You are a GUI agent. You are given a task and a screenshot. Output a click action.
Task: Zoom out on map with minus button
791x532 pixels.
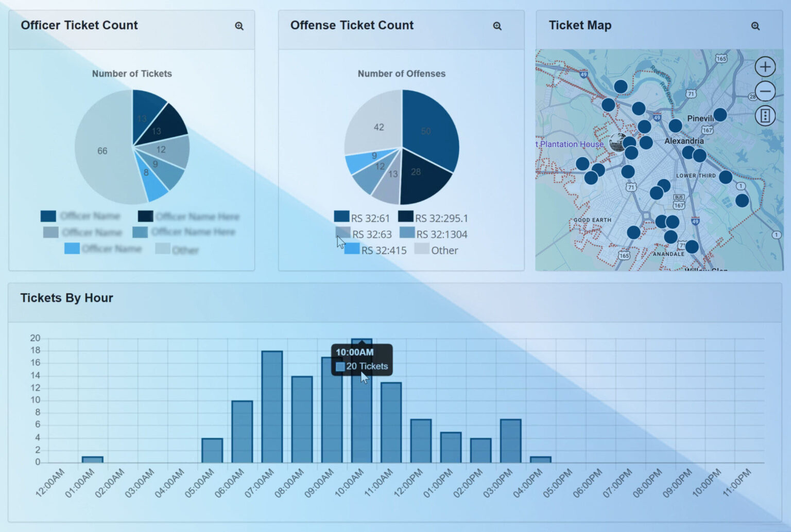765,91
